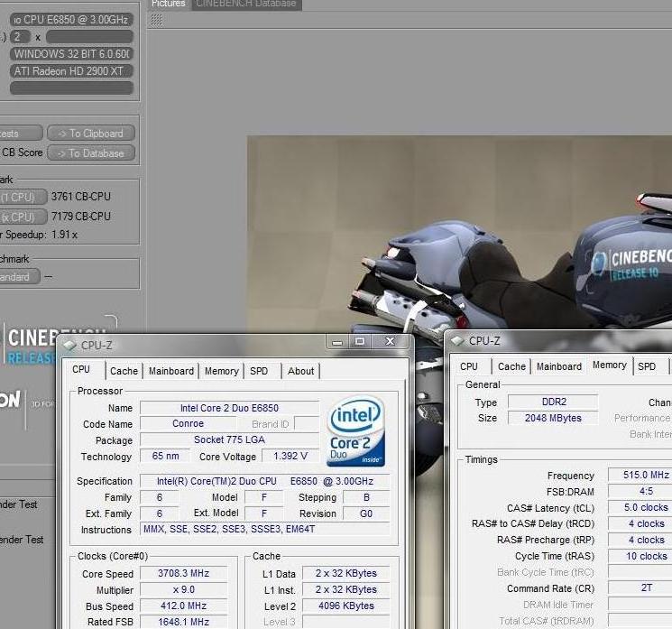Select Cache tab in left CPU-Z window
672x629 pixels.
[124, 371]
